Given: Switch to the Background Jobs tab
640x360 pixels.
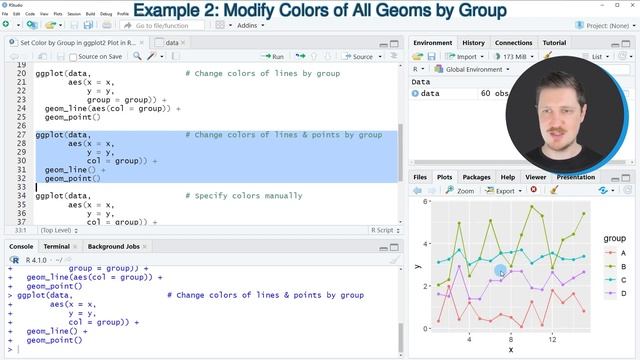Looking at the screenshot, I should point(113,247).
